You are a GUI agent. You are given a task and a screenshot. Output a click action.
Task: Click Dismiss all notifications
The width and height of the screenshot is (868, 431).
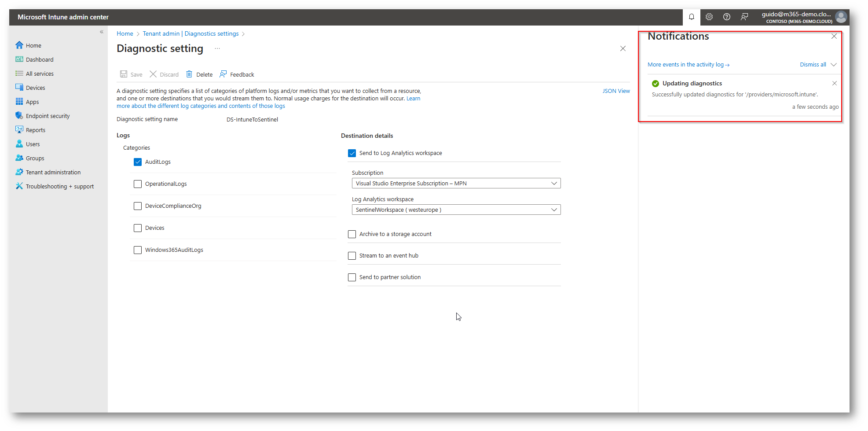pos(813,64)
